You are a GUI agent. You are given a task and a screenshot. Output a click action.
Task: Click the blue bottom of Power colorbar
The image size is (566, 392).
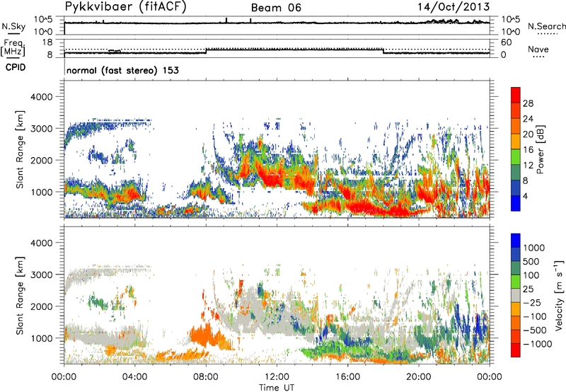pos(516,203)
